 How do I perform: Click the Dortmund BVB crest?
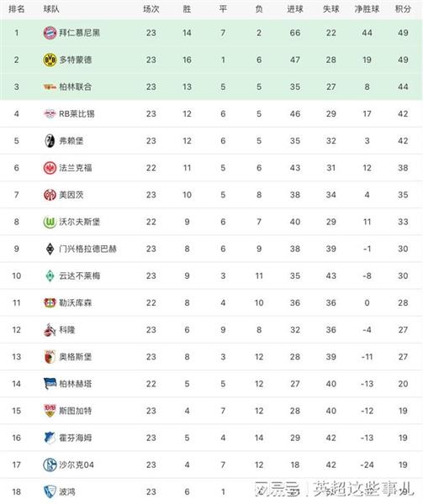point(50,60)
